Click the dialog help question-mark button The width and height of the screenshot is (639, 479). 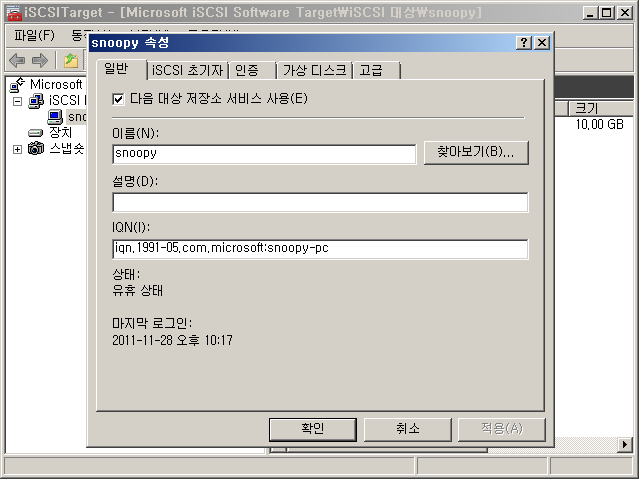(524, 42)
